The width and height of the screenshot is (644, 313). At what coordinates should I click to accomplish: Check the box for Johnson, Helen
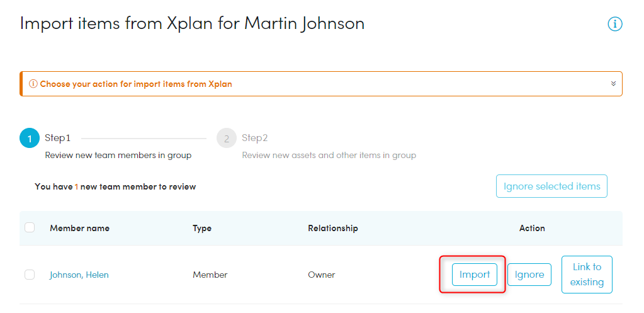[30, 275]
